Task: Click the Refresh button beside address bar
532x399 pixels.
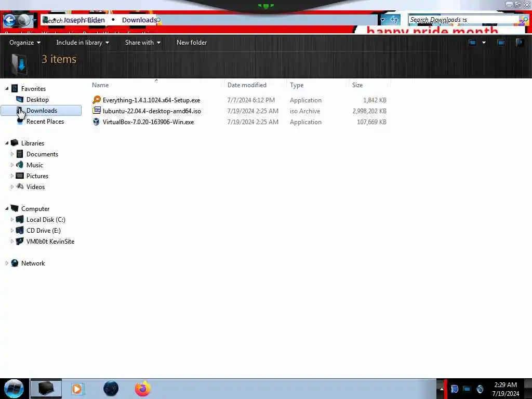Action: pyautogui.click(x=394, y=20)
